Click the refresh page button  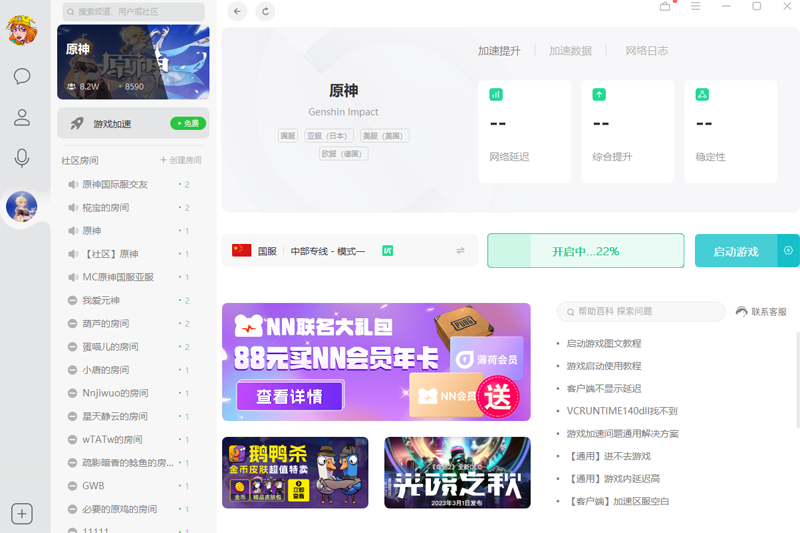point(265,11)
